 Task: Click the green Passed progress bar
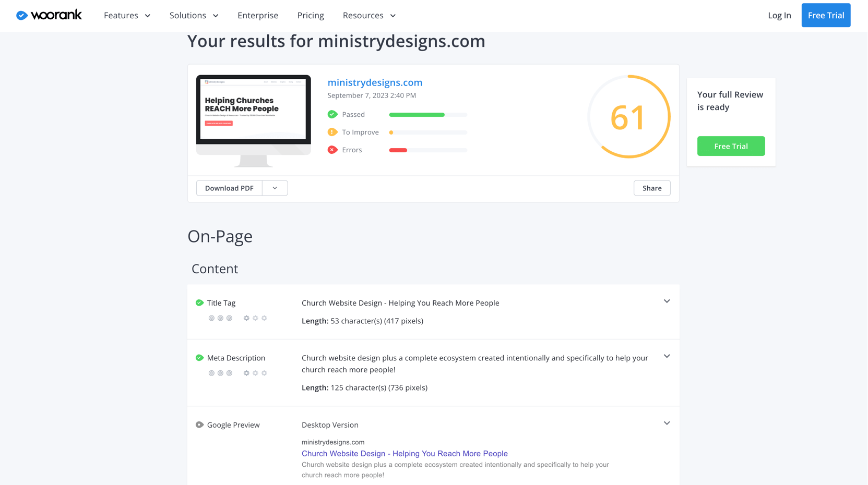pos(417,115)
